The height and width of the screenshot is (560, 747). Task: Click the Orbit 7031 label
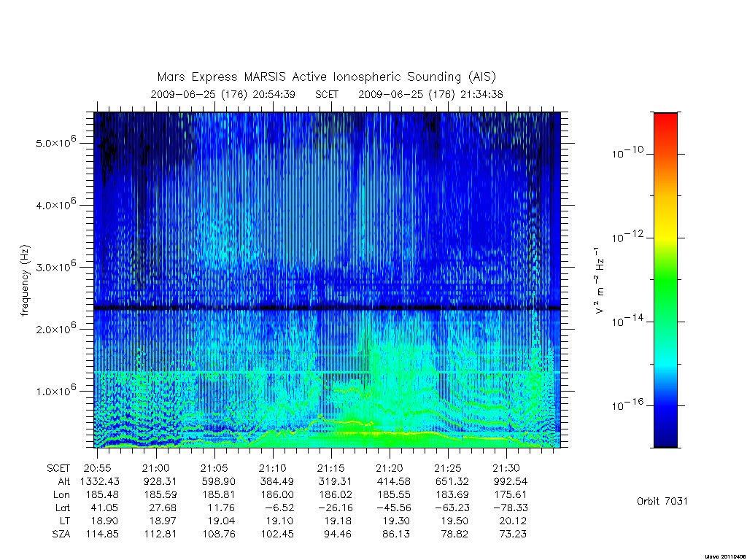[x=662, y=501]
